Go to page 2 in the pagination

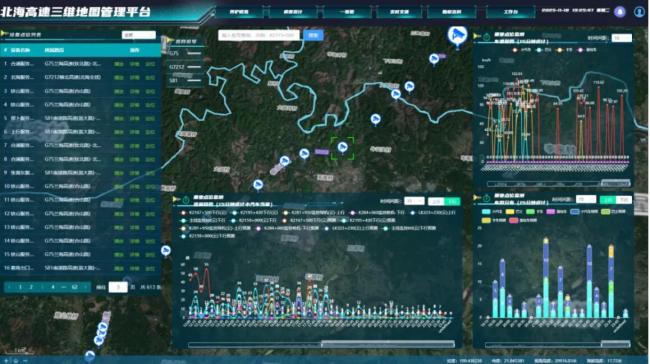point(31,287)
